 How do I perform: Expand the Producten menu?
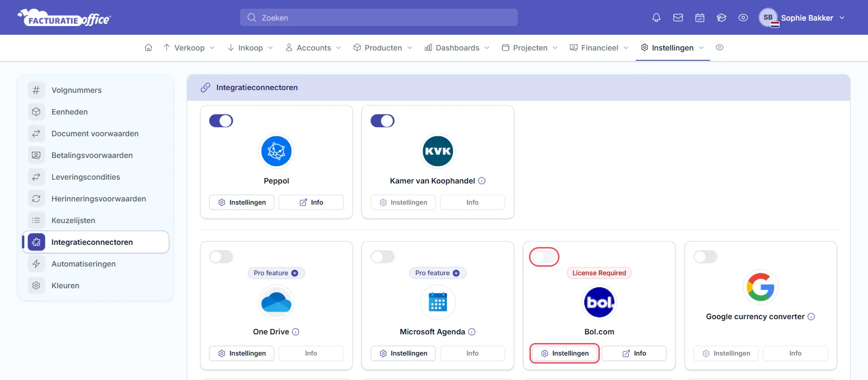[x=383, y=48]
